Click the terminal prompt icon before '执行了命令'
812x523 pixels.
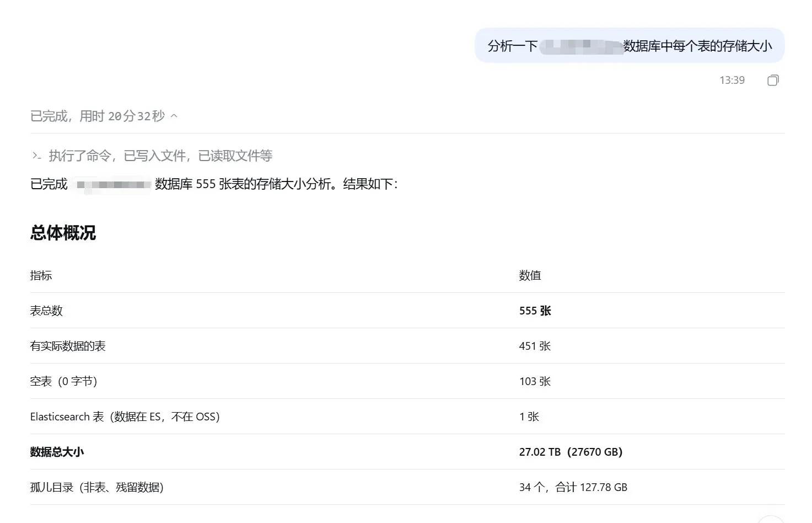(x=36, y=156)
